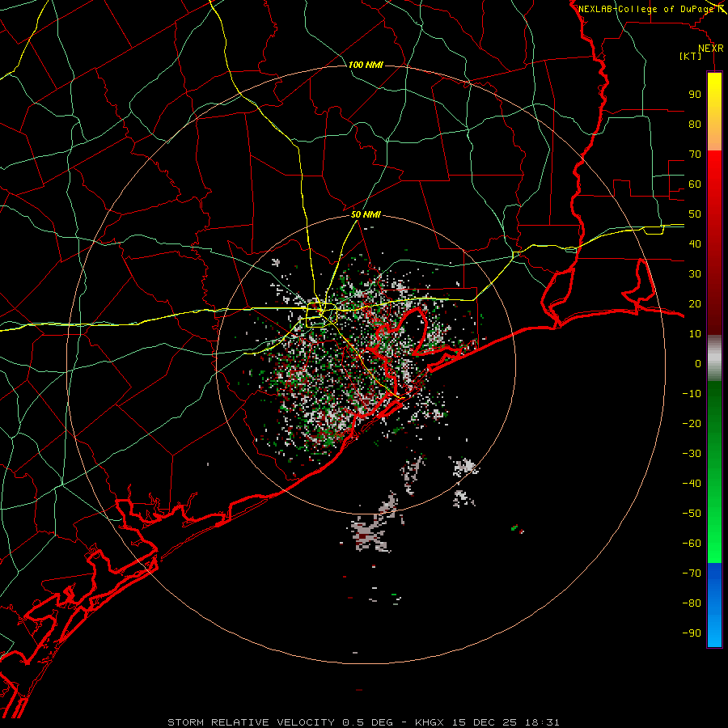This screenshot has height=728, width=728.
Task: Click the 90 value on velocity scale
Action: click(x=695, y=95)
